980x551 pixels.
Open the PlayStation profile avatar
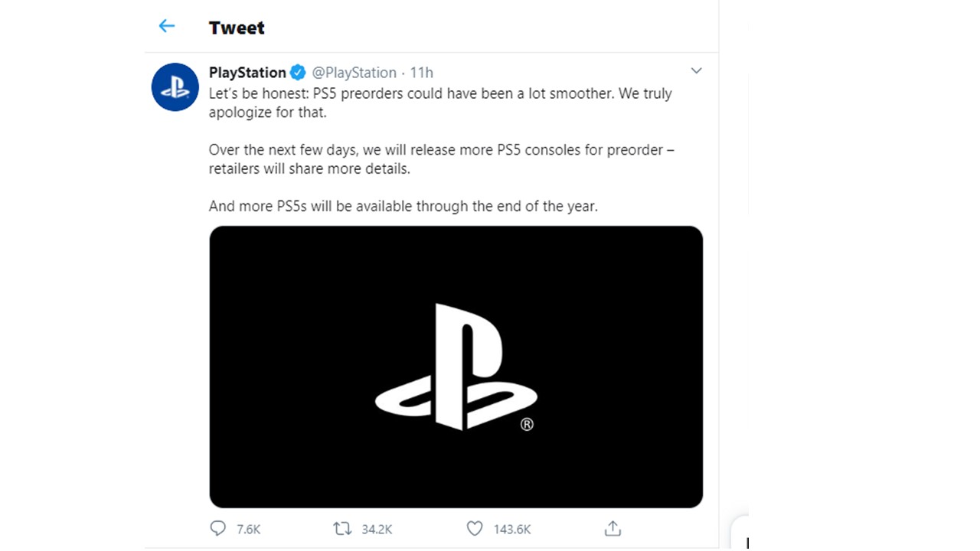(175, 87)
